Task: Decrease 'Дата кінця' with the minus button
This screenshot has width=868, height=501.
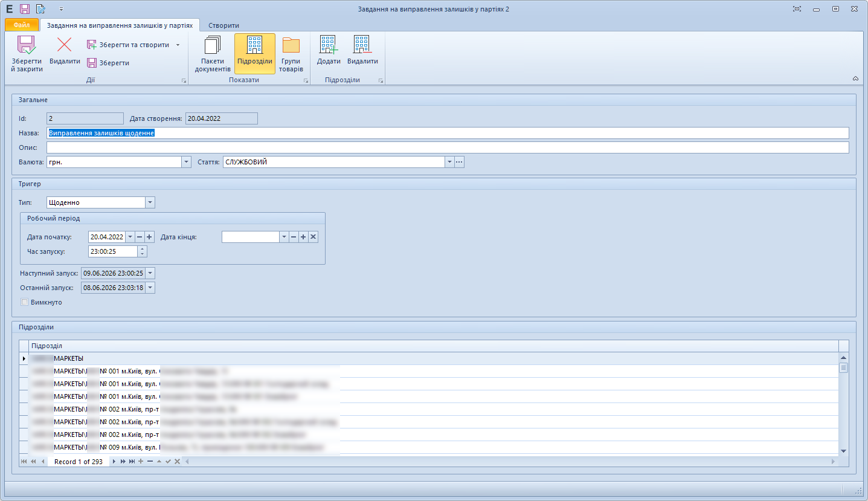Action: [x=294, y=237]
